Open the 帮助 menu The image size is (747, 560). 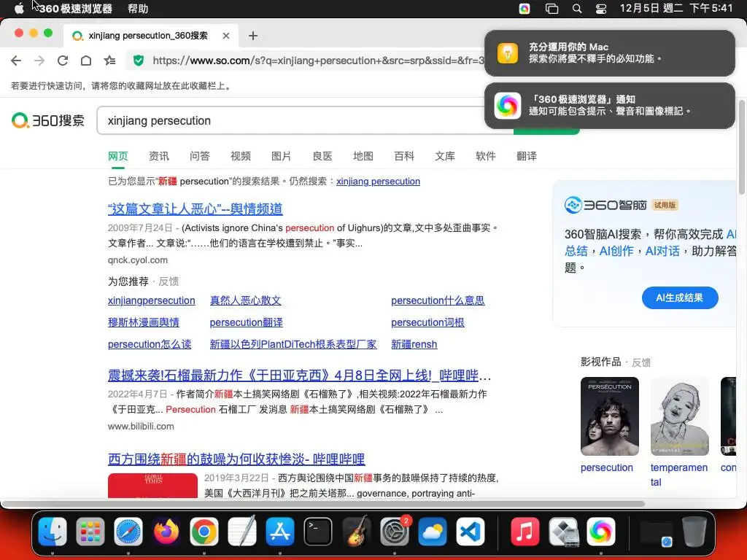click(x=138, y=9)
